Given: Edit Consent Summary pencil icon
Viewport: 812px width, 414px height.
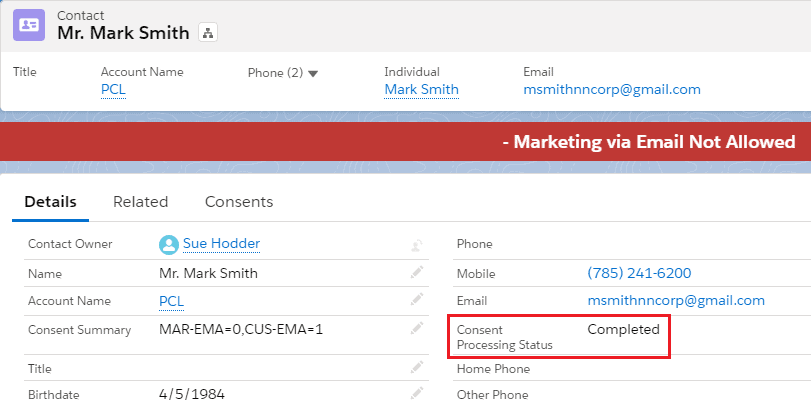Looking at the screenshot, I should click(x=417, y=328).
